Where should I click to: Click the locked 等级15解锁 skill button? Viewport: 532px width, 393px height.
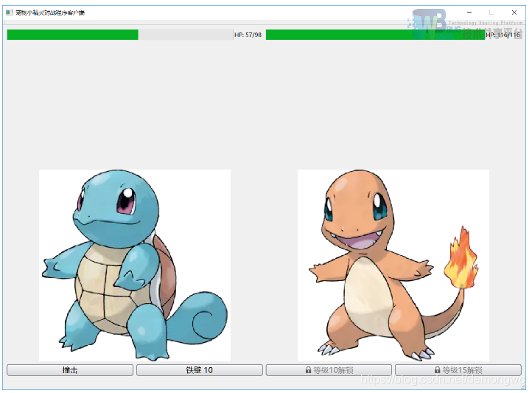458,370
